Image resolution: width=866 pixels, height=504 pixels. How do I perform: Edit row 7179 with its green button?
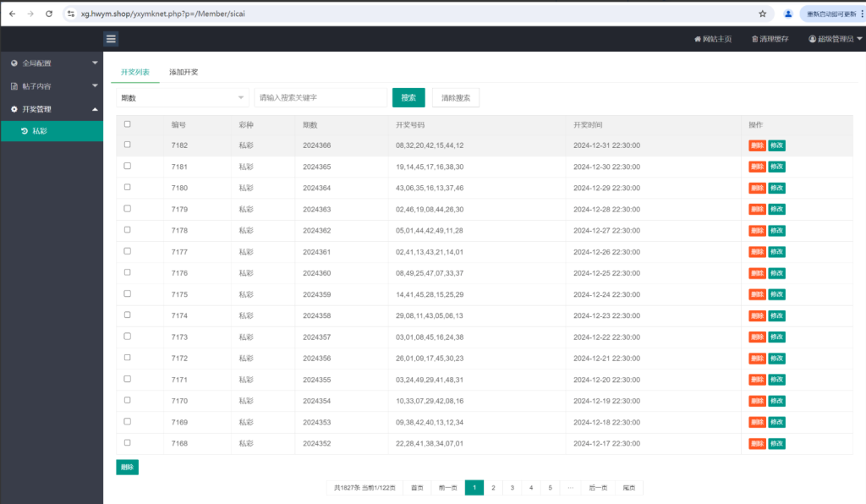(x=776, y=209)
